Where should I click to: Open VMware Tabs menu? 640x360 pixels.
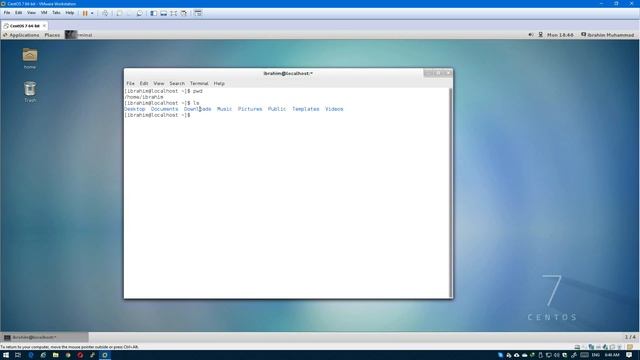click(x=56, y=13)
